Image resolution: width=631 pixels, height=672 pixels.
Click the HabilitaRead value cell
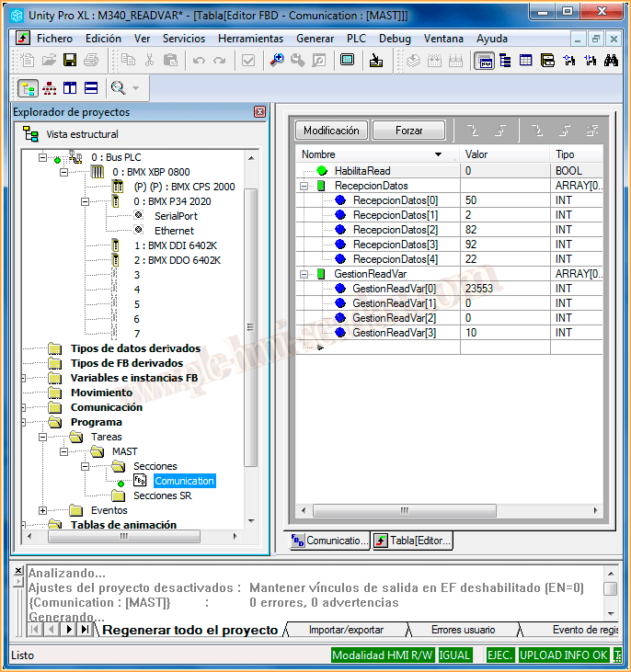pos(504,171)
